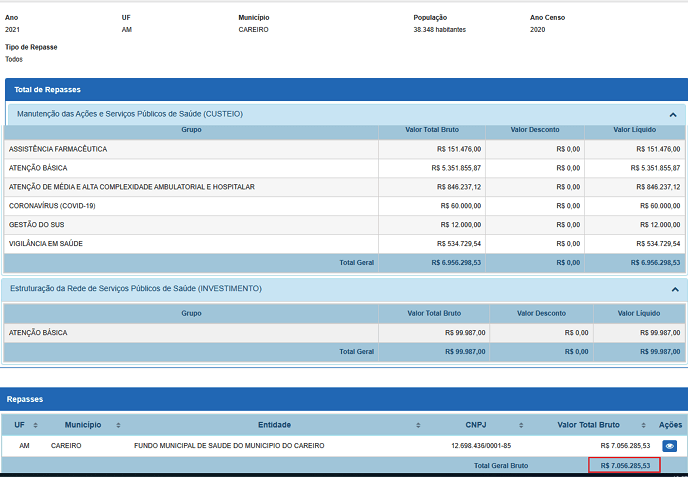688x477 pixels.
Task: Sort the Repasses table by Entidade arrows
Action: coord(418,425)
